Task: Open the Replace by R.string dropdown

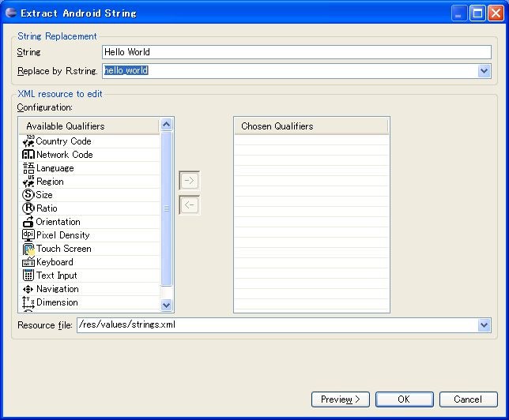Action: 484,71
